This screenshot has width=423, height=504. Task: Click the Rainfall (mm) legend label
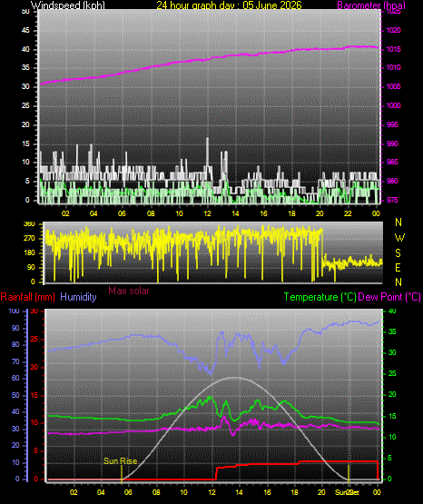point(27,297)
